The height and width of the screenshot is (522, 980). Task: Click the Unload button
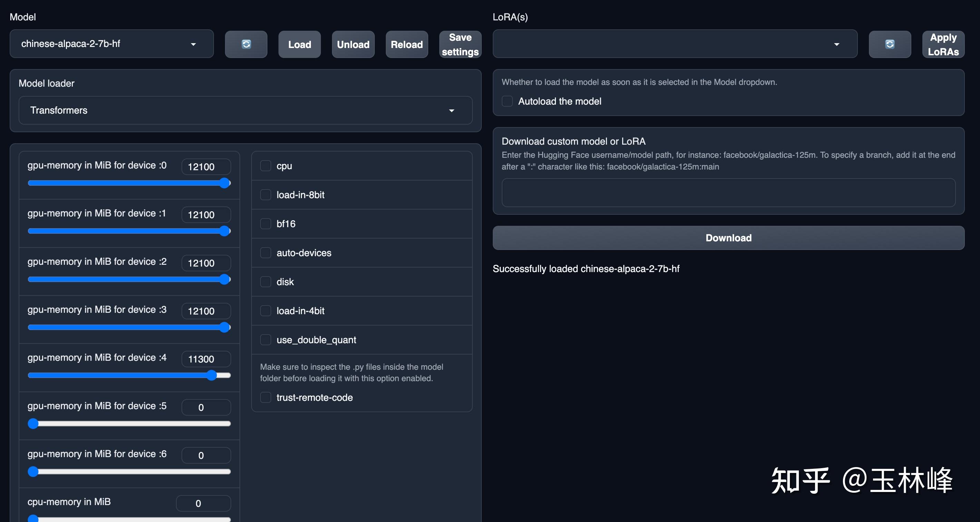point(353,45)
